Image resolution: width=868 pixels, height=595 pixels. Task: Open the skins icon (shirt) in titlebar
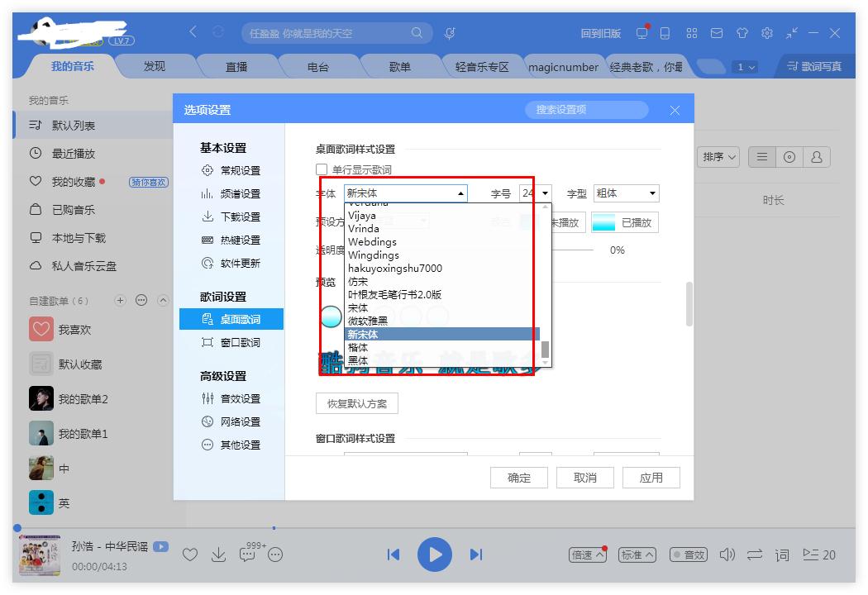tap(742, 33)
